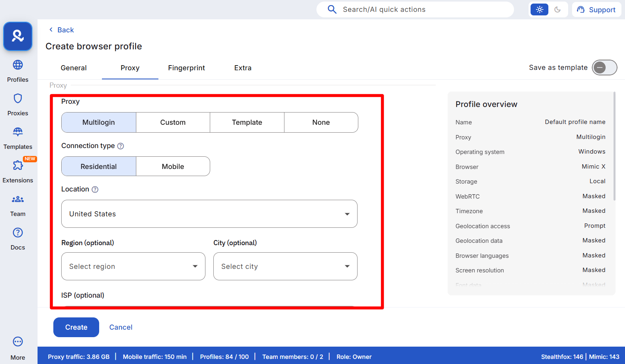Image resolution: width=625 pixels, height=364 pixels.
Task: Click the Create button
Action: [76, 327]
